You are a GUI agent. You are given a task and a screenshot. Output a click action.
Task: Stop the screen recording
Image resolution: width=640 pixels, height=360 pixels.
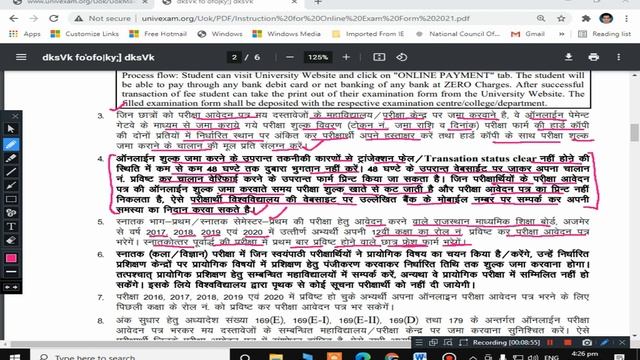567,342
